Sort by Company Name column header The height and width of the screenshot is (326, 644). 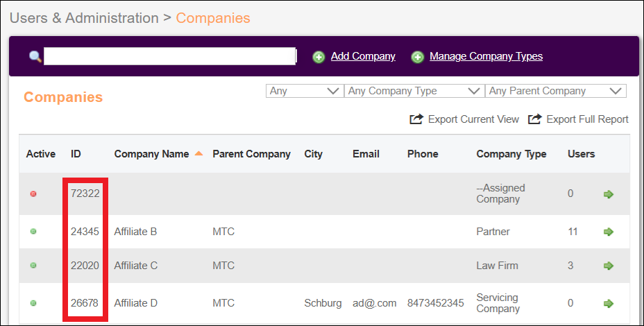tap(151, 154)
